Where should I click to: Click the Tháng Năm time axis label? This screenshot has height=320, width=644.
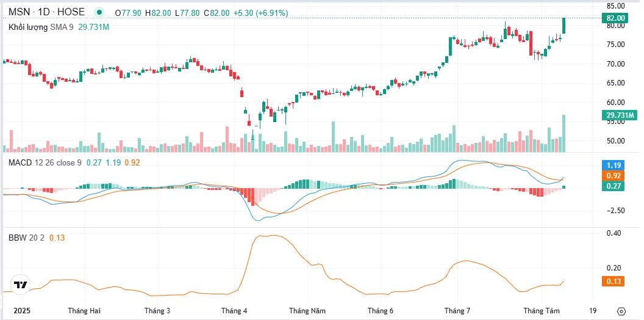[x=307, y=311]
